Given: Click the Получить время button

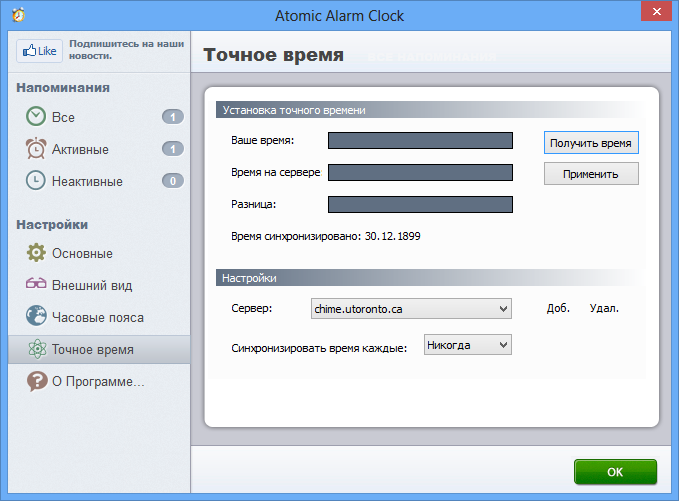Looking at the screenshot, I should (x=591, y=142).
